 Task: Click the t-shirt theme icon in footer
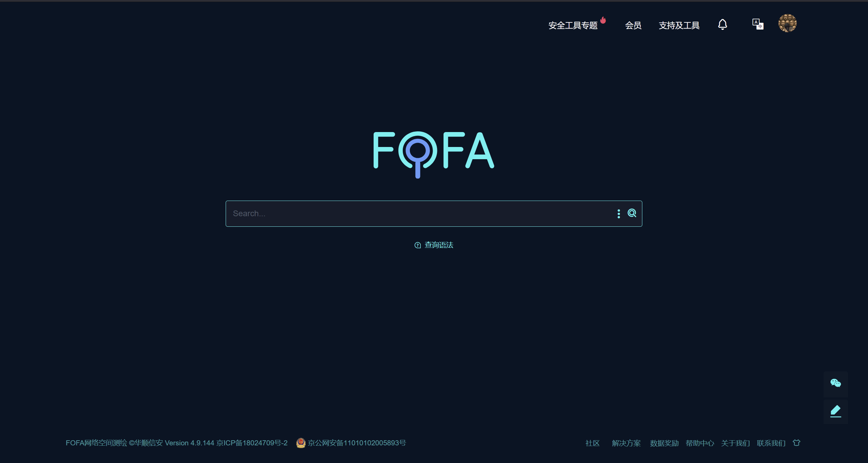pos(796,443)
